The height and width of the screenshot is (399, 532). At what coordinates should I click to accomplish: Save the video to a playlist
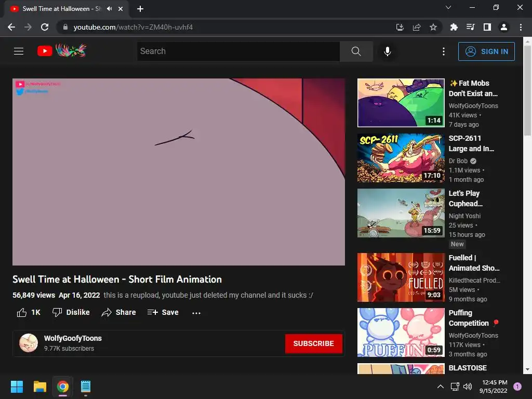point(163,312)
